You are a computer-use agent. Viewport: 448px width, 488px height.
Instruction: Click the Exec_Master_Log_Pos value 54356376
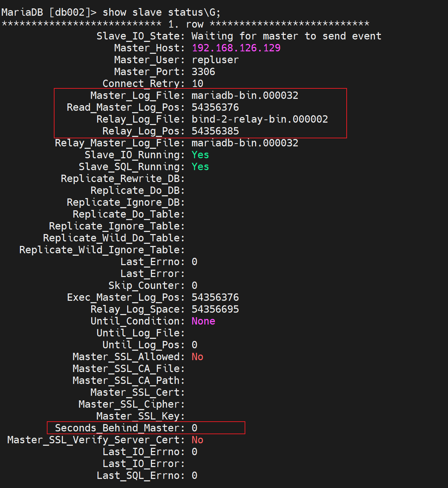[x=215, y=297]
